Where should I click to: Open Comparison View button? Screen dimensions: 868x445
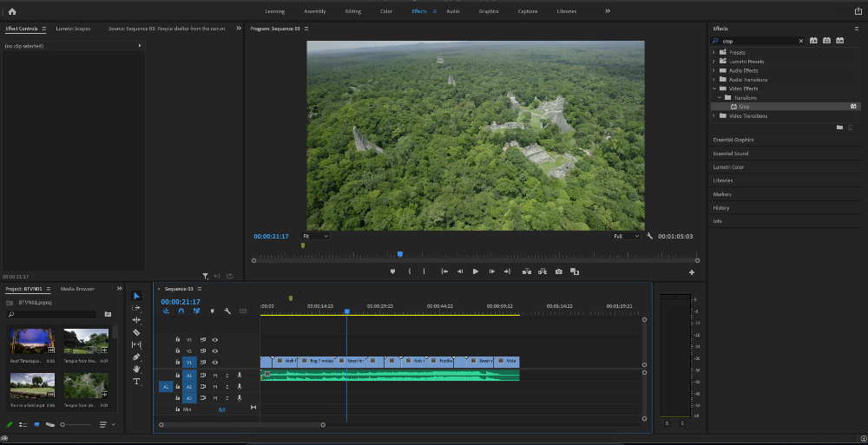pyautogui.click(x=575, y=272)
